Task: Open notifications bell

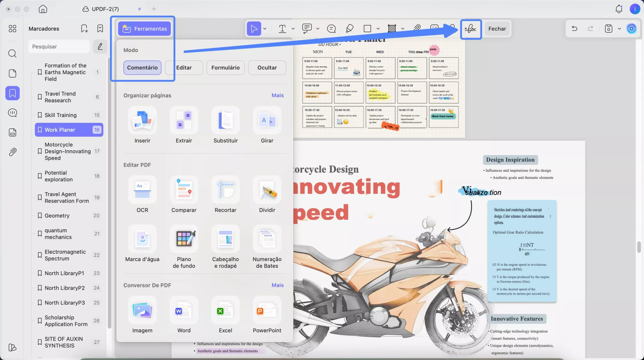Action: (619, 9)
